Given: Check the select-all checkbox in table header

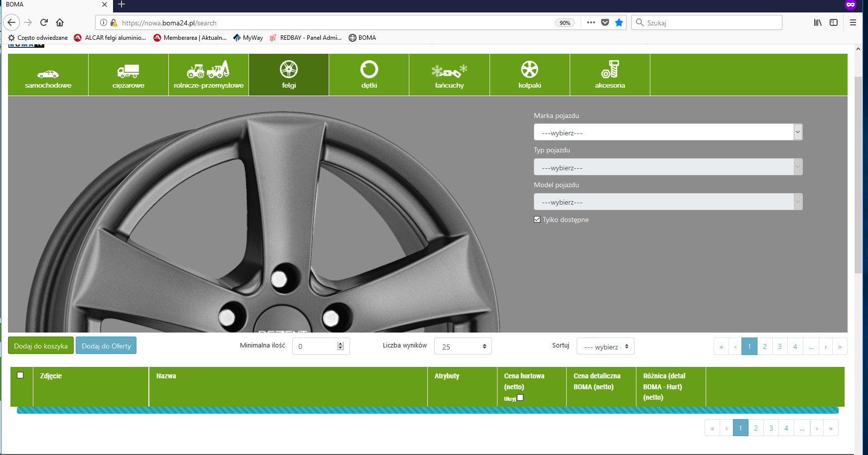Looking at the screenshot, I should [x=20, y=375].
